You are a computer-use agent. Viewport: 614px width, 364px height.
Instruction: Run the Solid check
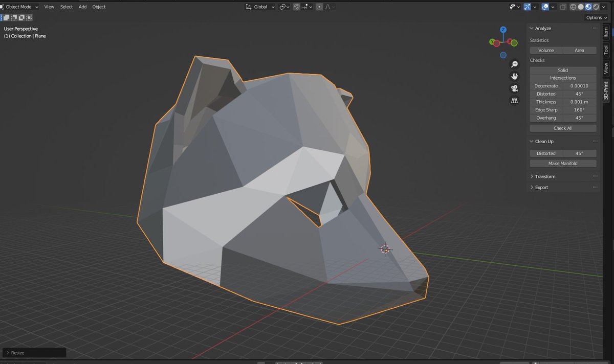pos(563,70)
